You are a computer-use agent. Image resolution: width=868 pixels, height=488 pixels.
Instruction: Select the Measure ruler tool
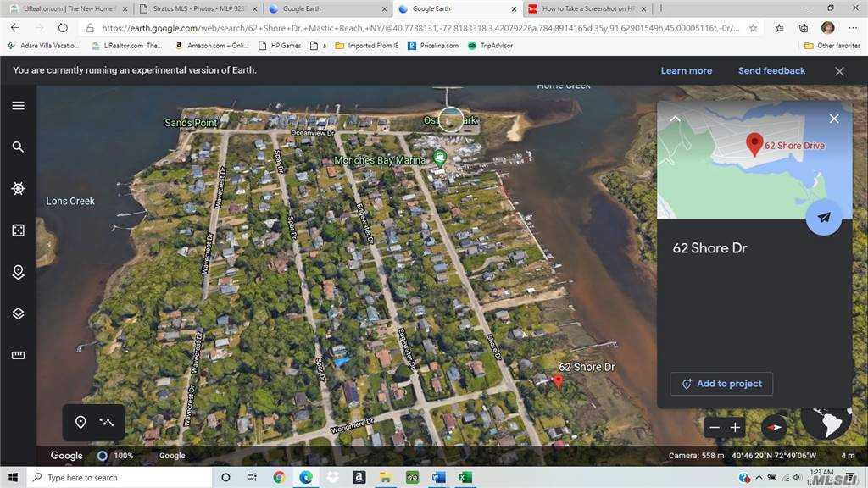18,355
